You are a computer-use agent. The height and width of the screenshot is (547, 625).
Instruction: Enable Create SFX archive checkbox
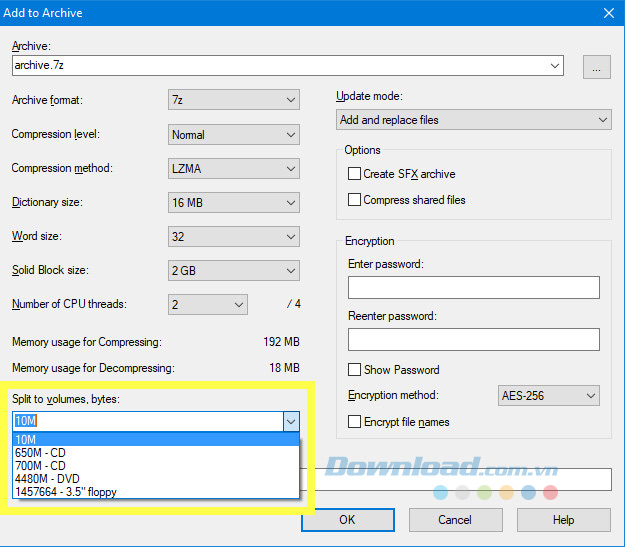354,174
